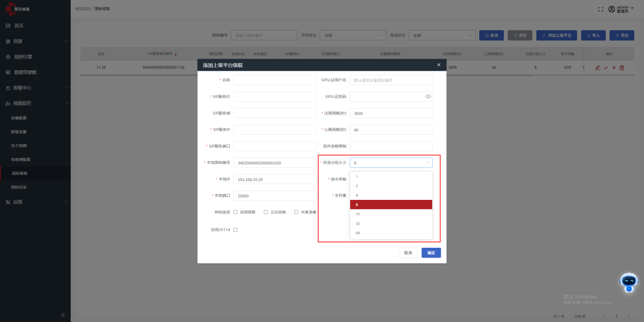The image size is (644, 322).
Task: Toggle the SIP认证密码 eye icon
Action: click(428, 96)
